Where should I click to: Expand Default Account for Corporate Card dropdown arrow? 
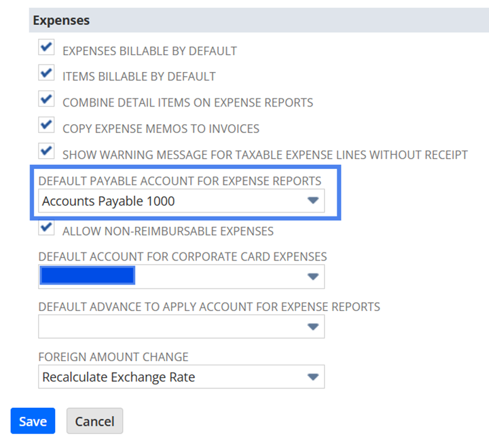click(x=312, y=277)
